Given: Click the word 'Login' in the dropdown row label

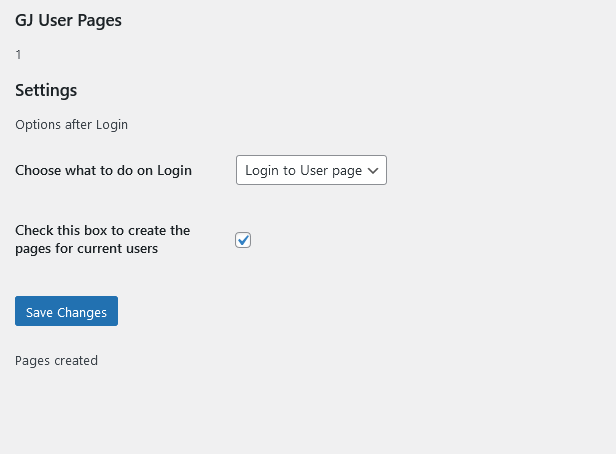Looking at the screenshot, I should [174, 171].
